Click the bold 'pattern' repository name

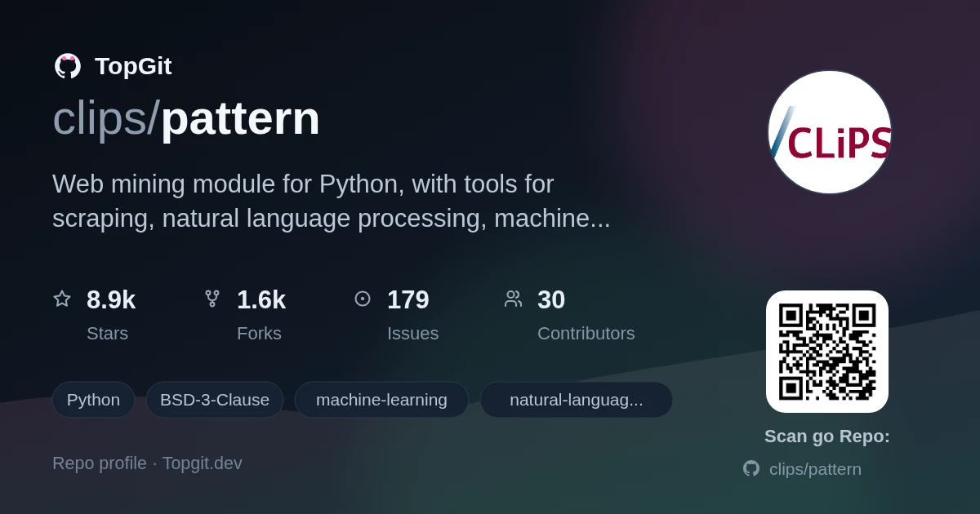point(240,118)
